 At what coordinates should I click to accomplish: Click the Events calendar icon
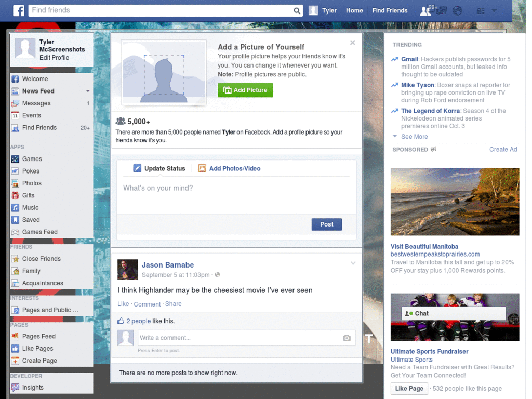click(x=15, y=116)
